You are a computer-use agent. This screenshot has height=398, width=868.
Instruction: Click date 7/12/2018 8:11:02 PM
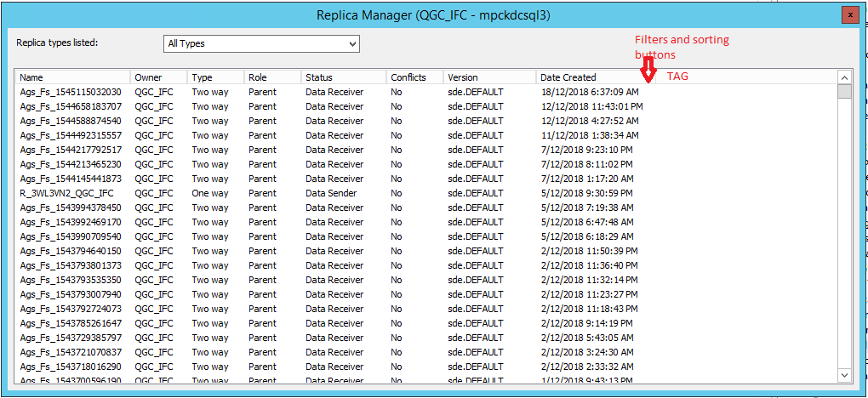coord(587,164)
